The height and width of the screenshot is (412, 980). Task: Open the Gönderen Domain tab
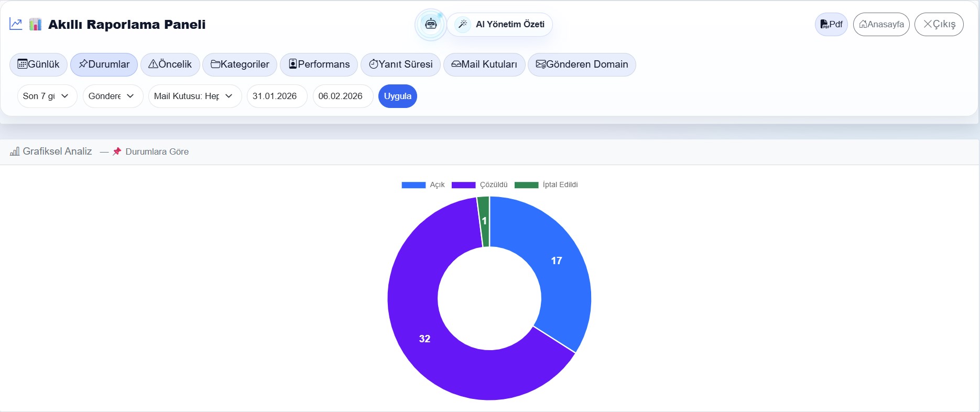(582, 64)
